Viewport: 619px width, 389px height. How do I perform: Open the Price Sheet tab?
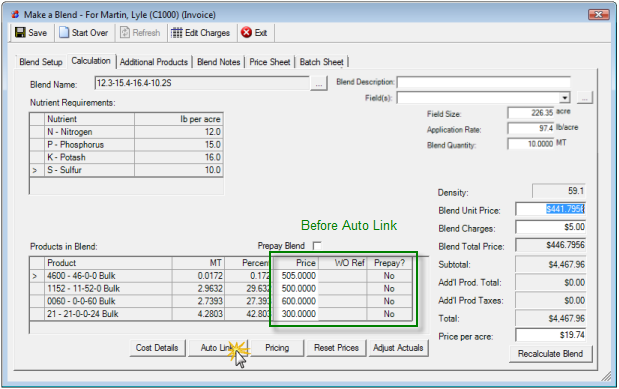click(x=270, y=62)
